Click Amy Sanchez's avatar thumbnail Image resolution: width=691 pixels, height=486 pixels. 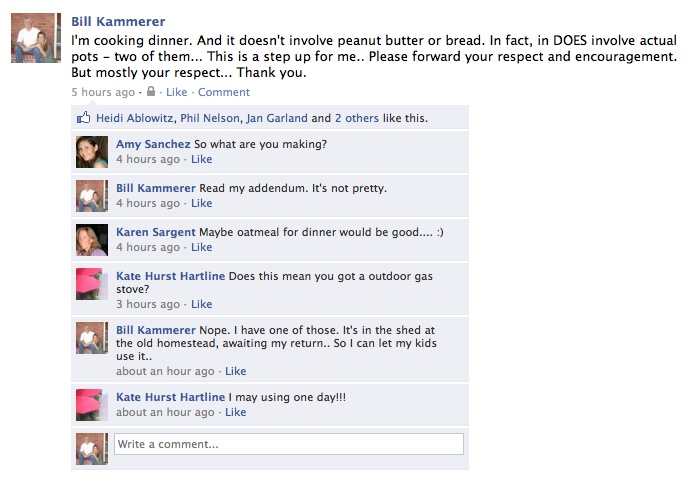click(x=92, y=151)
